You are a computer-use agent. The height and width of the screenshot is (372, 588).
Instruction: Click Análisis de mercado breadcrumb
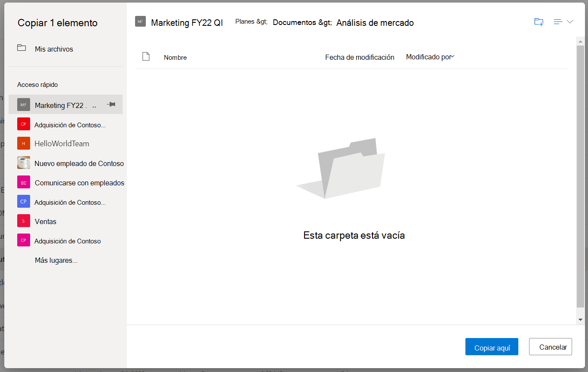pyautogui.click(x=375, y=23)
